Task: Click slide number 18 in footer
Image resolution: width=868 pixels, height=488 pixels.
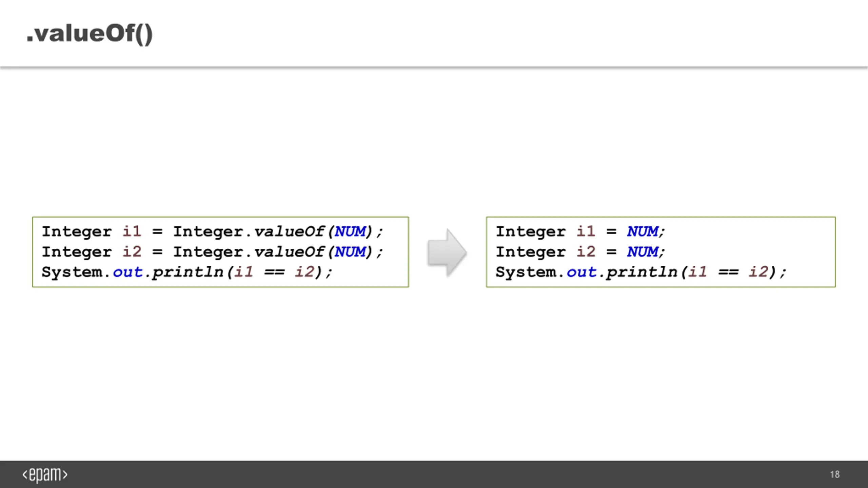Action: [835, 474]
